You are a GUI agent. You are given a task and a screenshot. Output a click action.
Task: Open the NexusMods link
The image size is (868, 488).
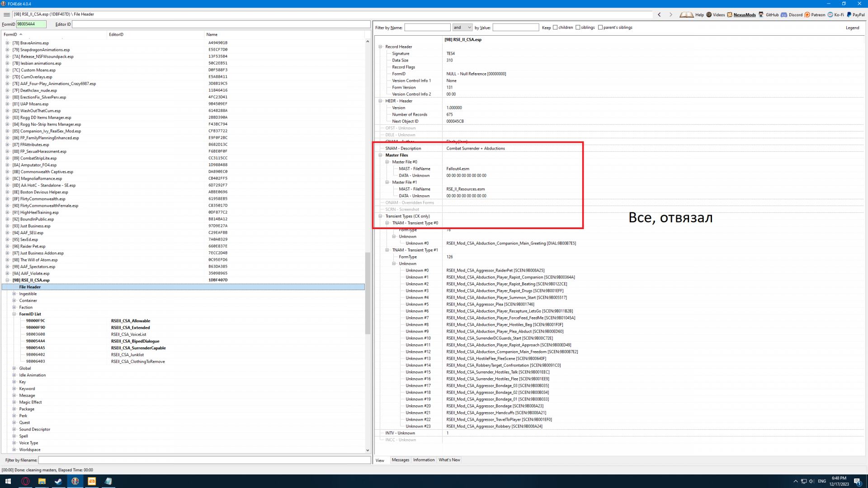pos(744,14)
